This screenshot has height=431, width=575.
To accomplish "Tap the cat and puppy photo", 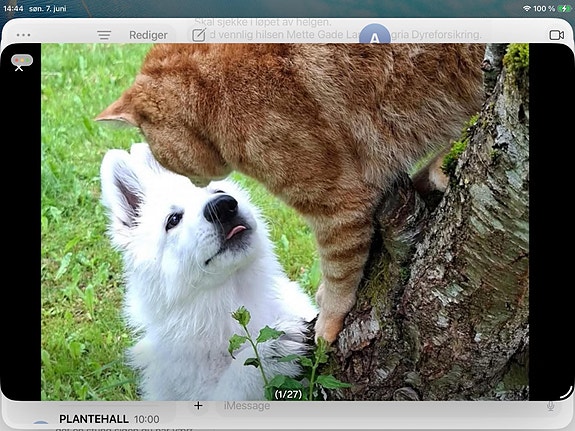I will (x=285, y=222).
